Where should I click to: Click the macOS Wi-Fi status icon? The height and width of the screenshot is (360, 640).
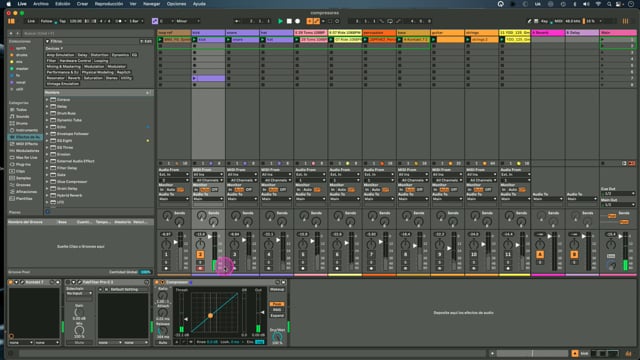(x=598, y=4)
